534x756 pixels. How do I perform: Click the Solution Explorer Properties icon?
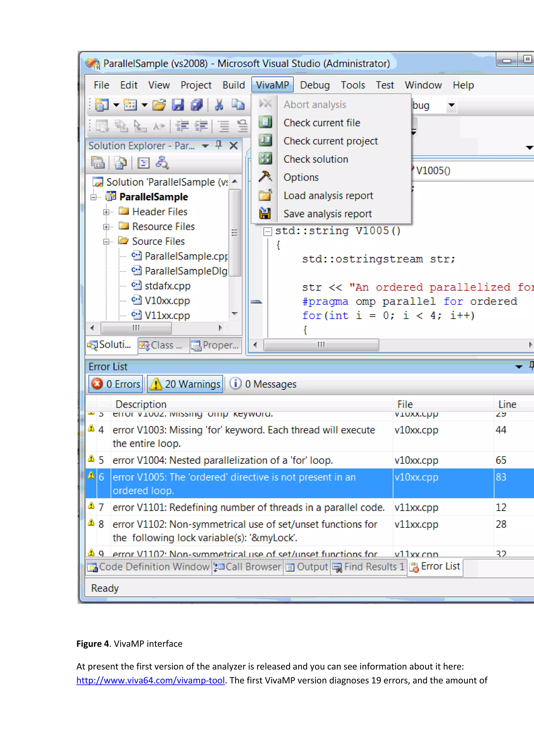[98, 163]
